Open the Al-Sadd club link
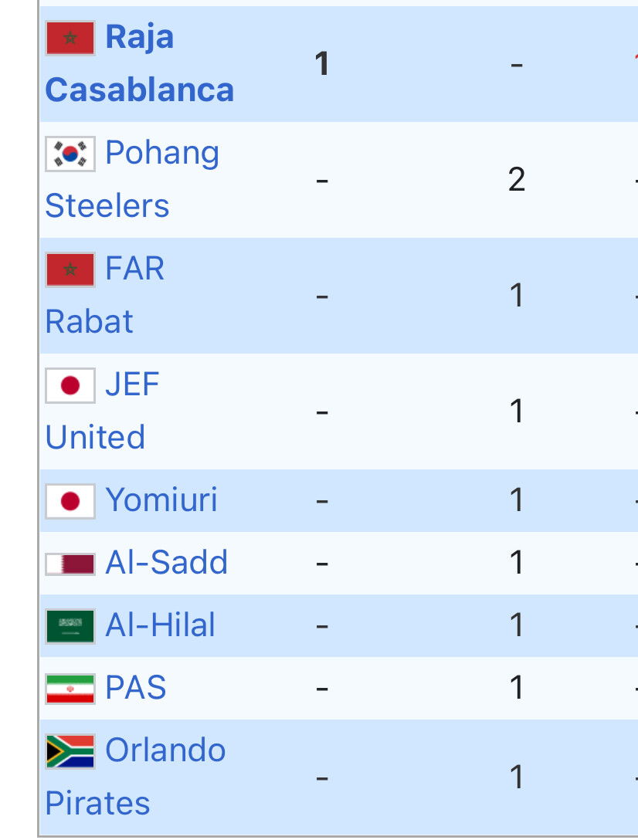The image size is (638, 840). coord(167,563)
